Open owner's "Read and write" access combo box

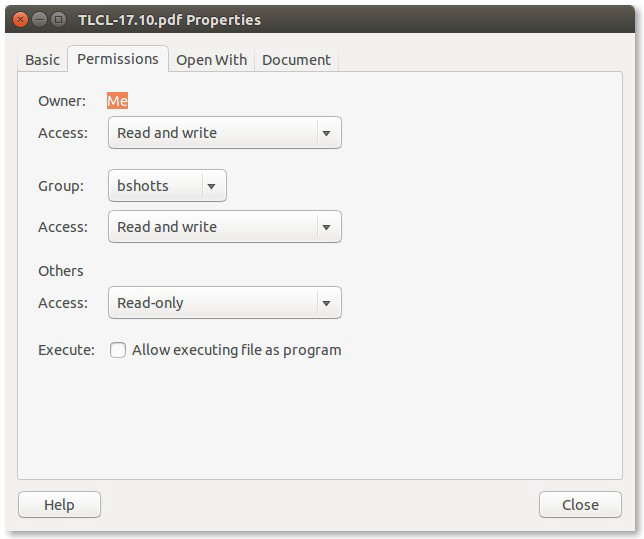tap(225, 133)
